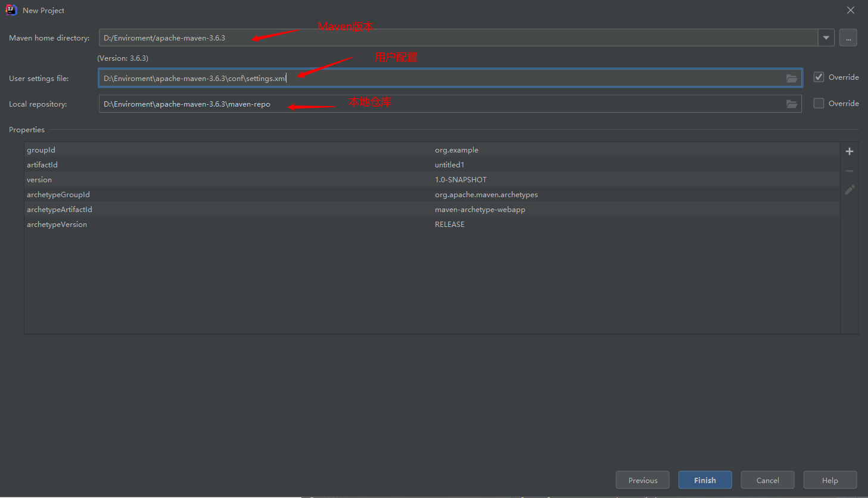Screen dimensions: 868x498
Task: Select the groupId property row
Action: tap(432, 150)
